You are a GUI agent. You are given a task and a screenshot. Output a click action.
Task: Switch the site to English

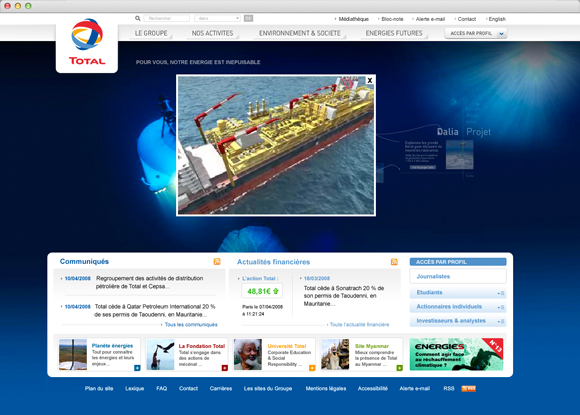pyautogui.click(x=497, y=19)
